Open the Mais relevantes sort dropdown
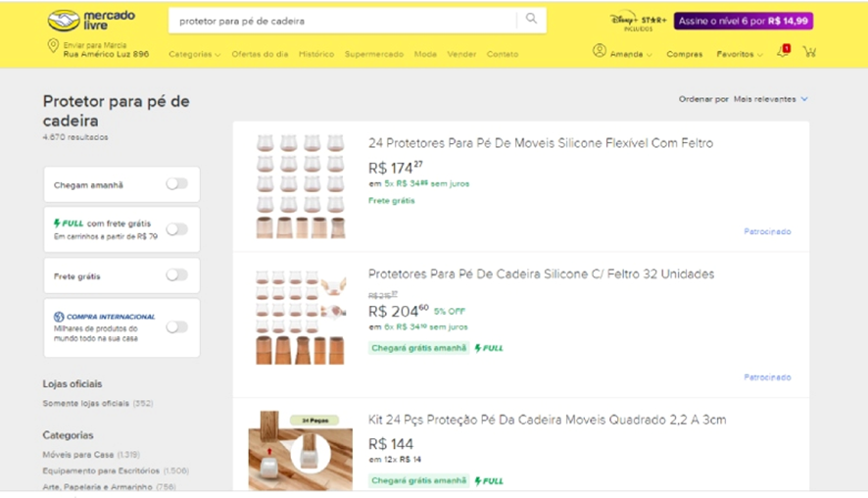 coord(771,99)
